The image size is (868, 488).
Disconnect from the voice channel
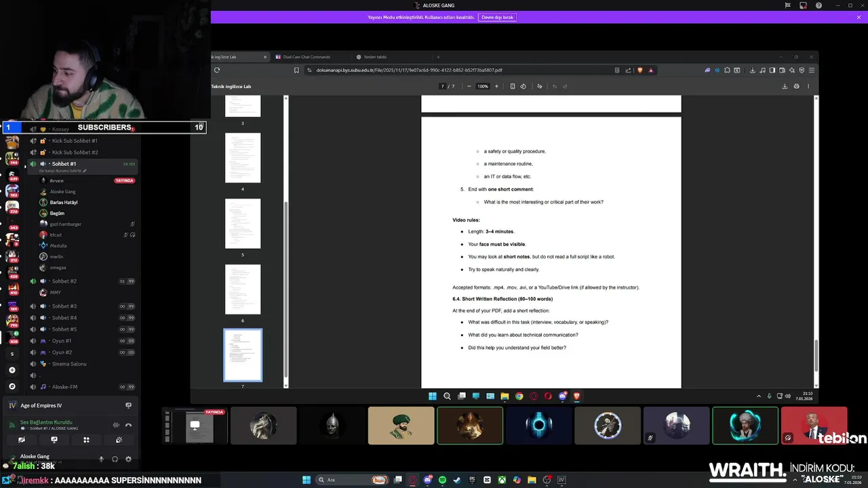128,425
